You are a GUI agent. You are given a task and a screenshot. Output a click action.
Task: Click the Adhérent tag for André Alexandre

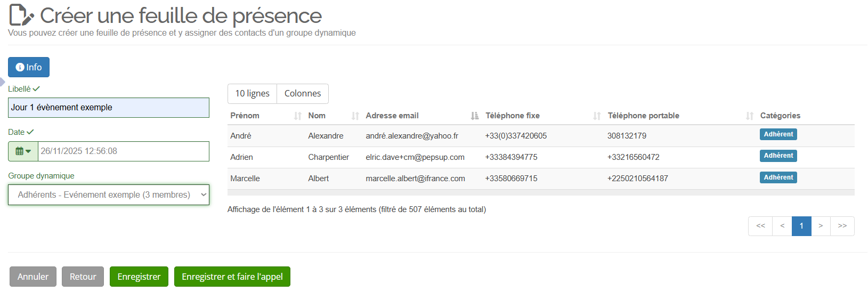[778, 134]
